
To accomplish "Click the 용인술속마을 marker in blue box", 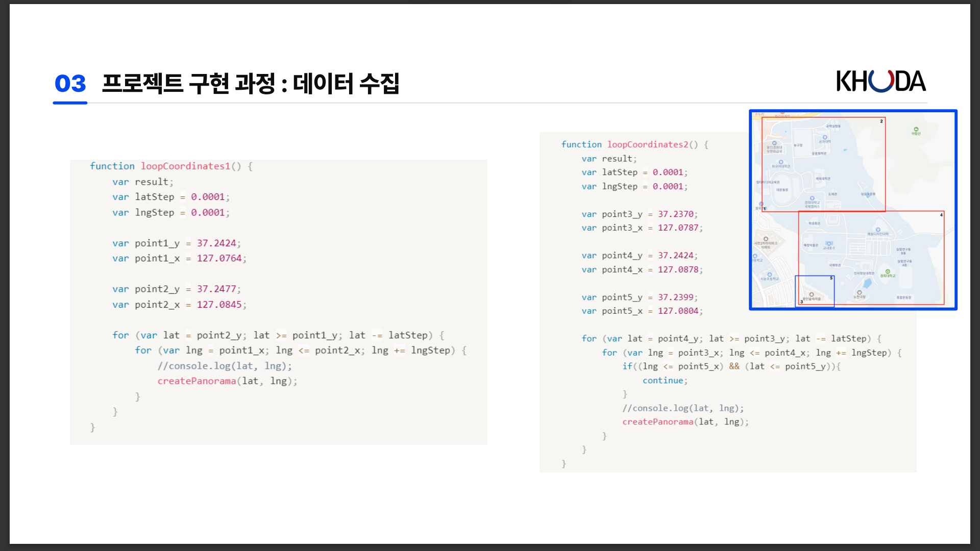I will click(x=812, y=295).
